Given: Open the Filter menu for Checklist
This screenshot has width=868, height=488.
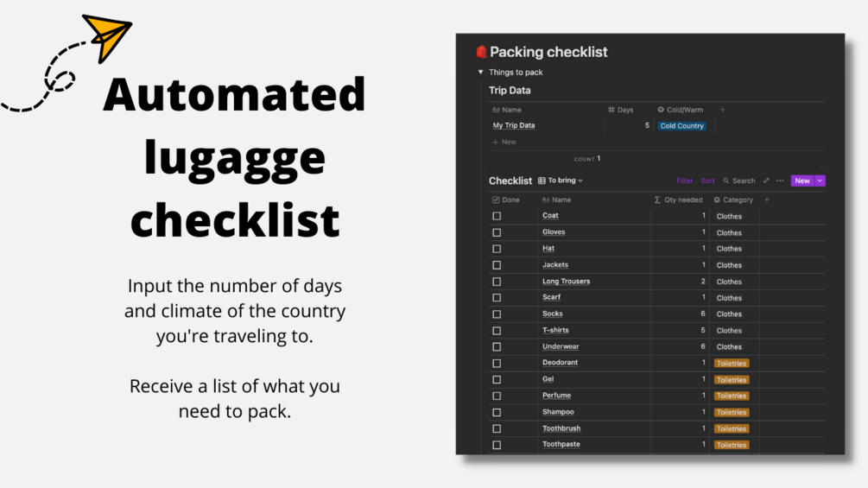Looking at the screenshot, I should (685, 181).
